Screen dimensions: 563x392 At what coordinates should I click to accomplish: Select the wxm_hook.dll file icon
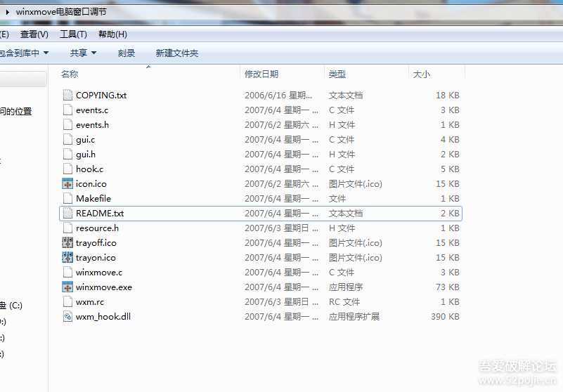67,316
